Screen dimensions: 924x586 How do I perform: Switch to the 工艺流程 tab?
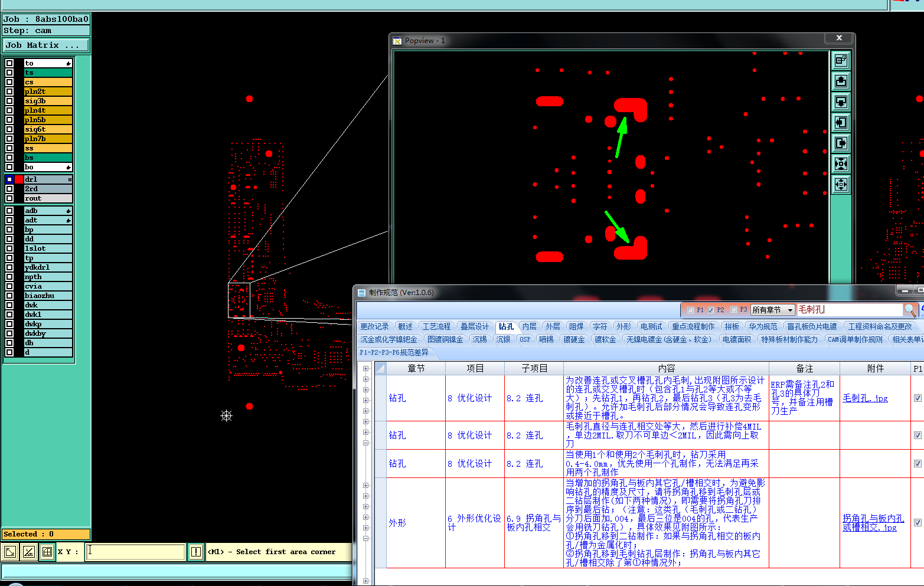pyautogui.click(x=436, y=326)
